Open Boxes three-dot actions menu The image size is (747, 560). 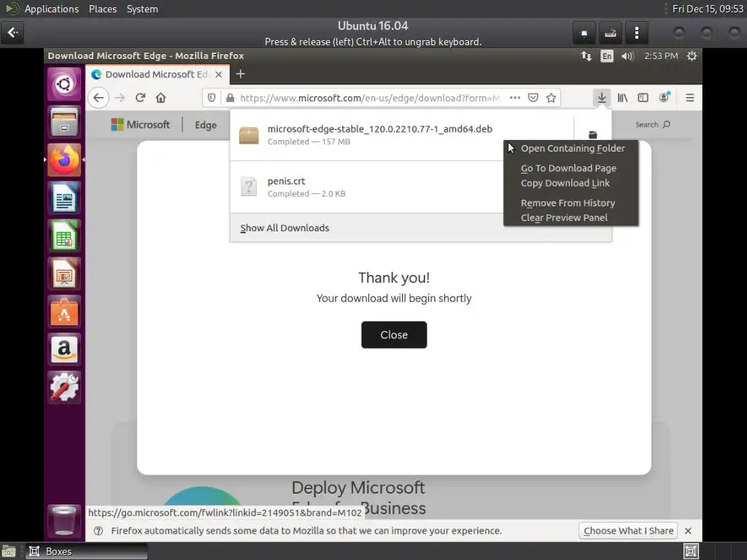(x=636, y=33)
